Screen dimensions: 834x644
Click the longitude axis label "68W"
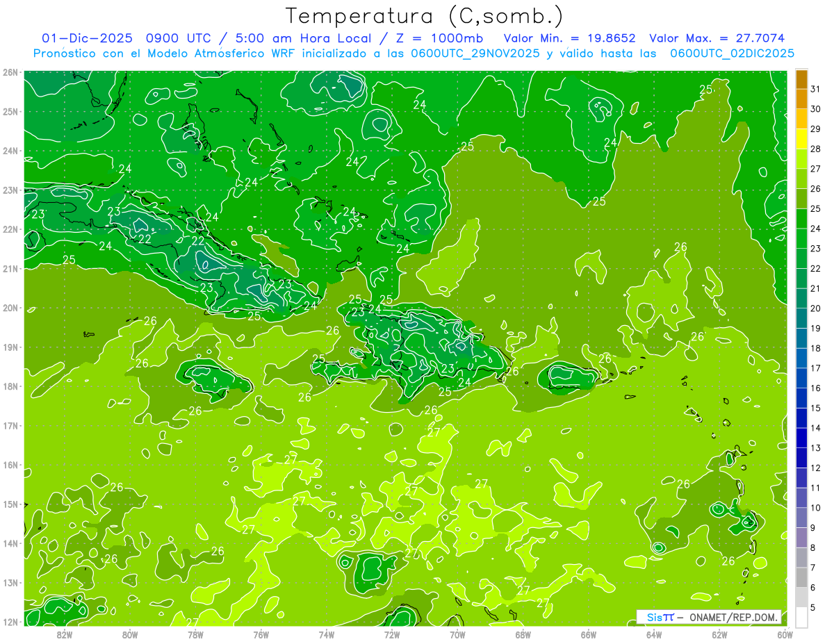coord(523,634)
